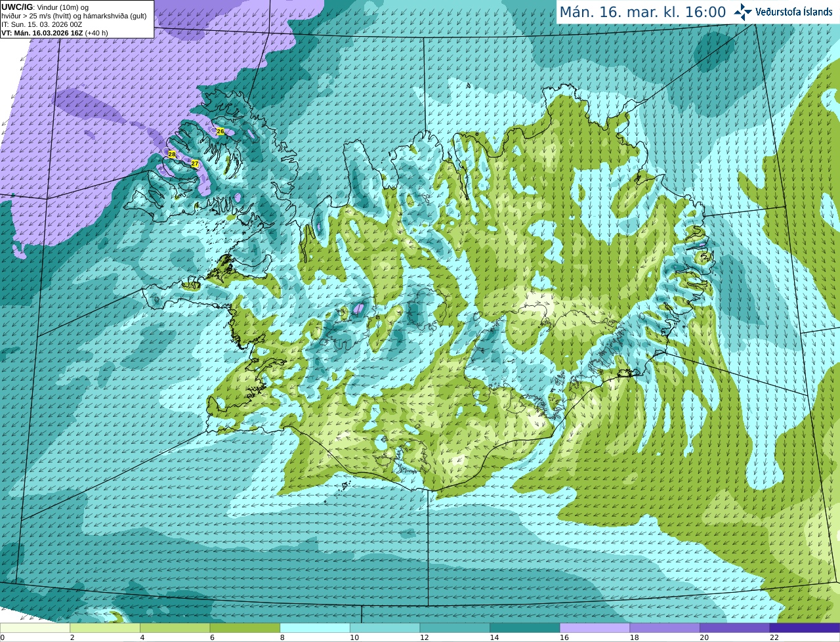Click the legend tick label 2
This screenshot has width=840, height=642.
[72, 637]
